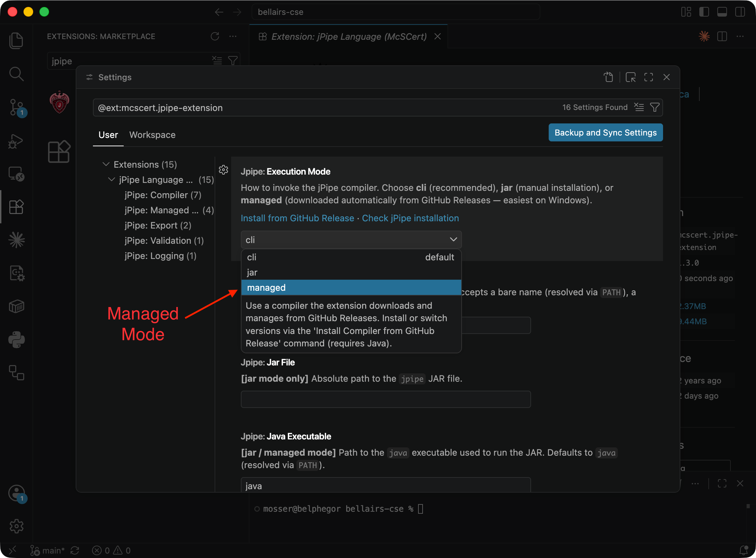The width and height of the screenshot is (756, 558).
Task: Open gear menu for Execution Mode setting
Action: [224, 170]
